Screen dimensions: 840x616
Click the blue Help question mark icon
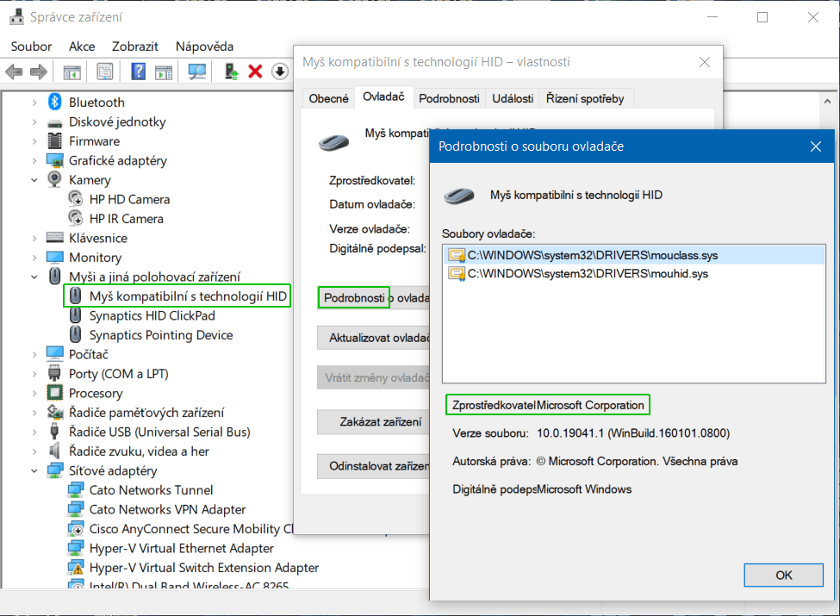pos(138,72)
